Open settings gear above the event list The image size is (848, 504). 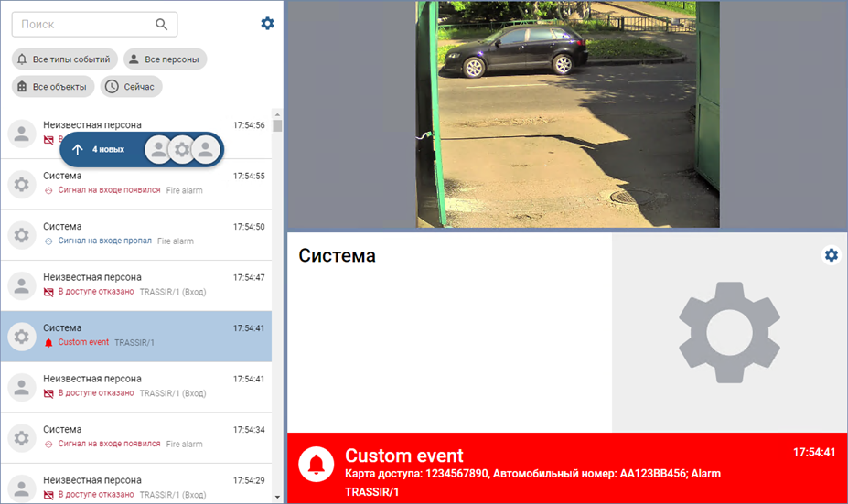point(267,23)
